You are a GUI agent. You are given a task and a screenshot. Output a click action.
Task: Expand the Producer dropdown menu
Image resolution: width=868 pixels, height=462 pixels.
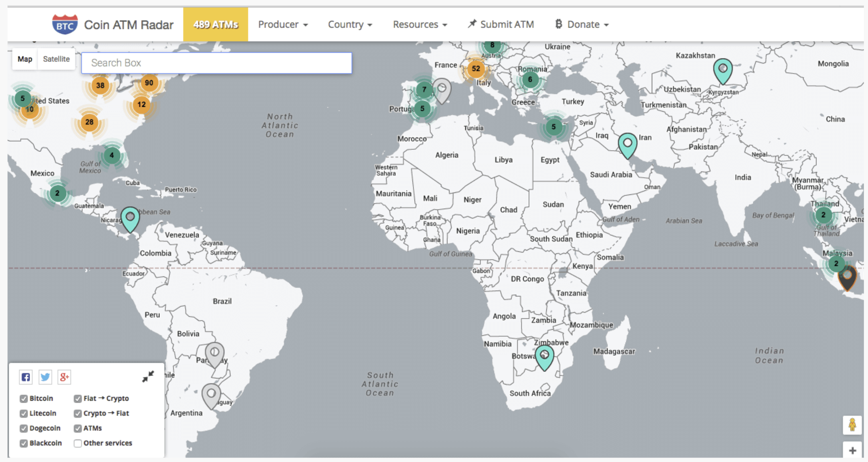(283, 24)
